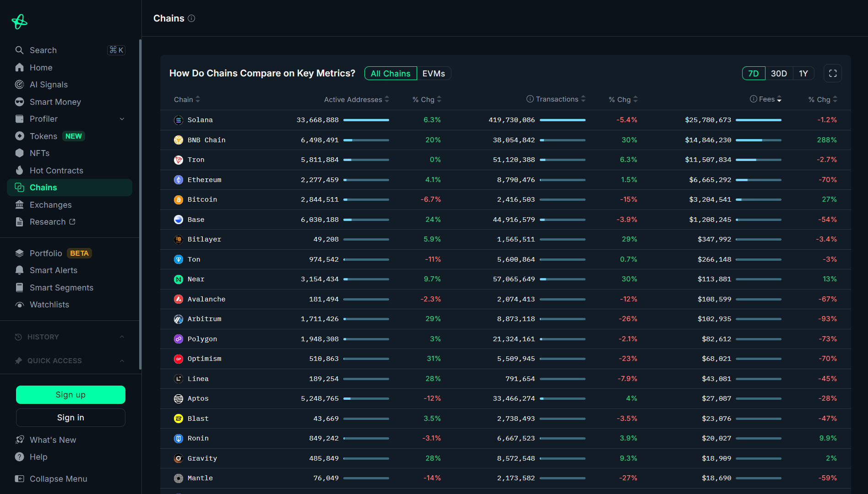This screenshot has height=494, width=868.
Task: Click the BNB Chain logo
Action: tap(179, 140)
